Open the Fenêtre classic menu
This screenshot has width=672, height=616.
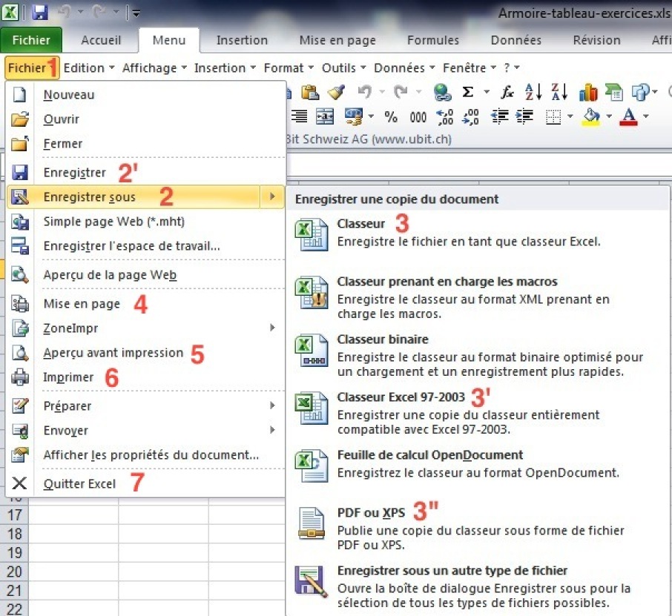point(470,67)
